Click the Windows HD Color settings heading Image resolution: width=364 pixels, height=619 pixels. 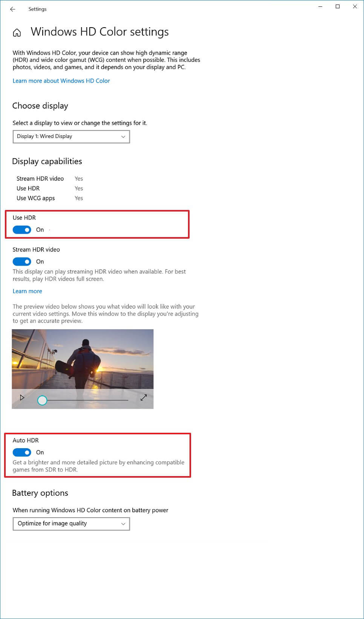point(100,32)
